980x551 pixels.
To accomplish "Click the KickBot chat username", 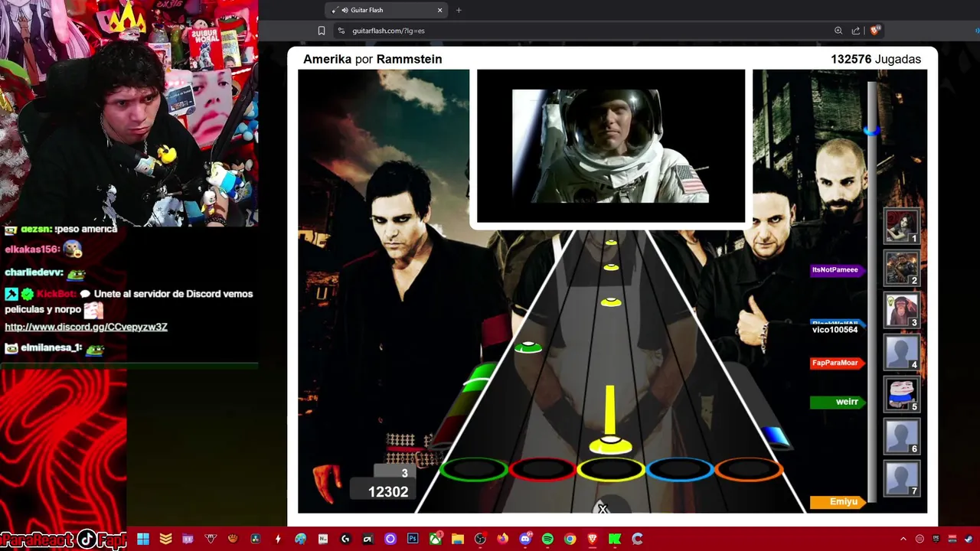I will tap(57, 294).
